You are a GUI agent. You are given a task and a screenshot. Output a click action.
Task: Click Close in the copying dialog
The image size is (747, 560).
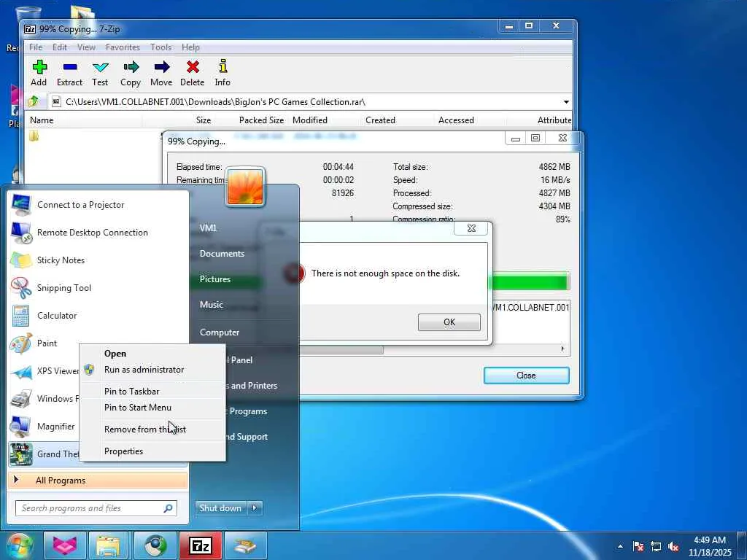click(527, 376)
